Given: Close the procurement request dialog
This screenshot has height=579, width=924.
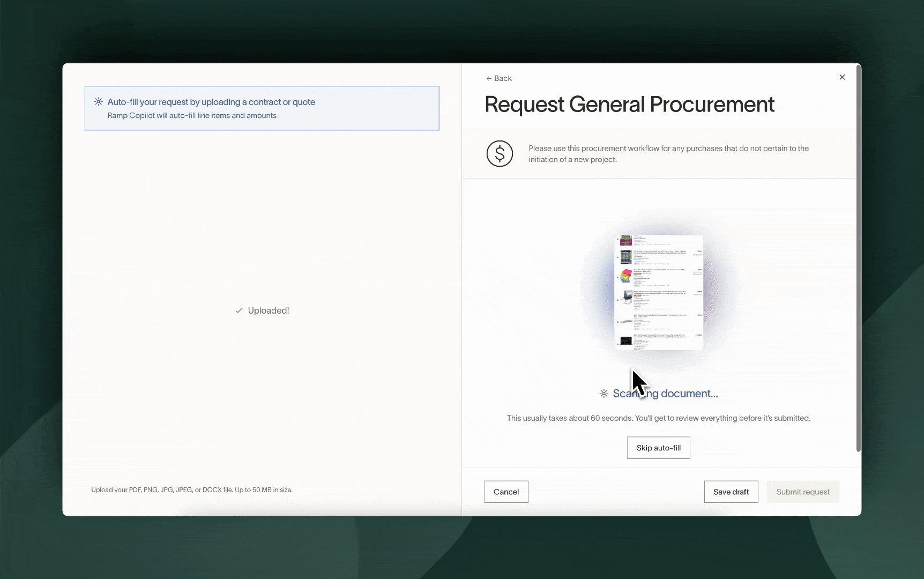Looking at the screenshot, I should coord(842,77).
